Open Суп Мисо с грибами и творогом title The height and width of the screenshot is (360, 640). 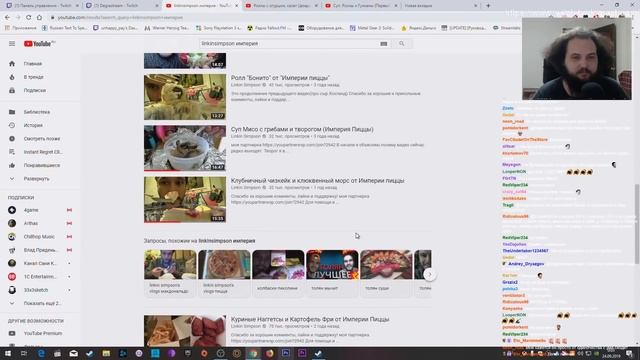point(302,129)
